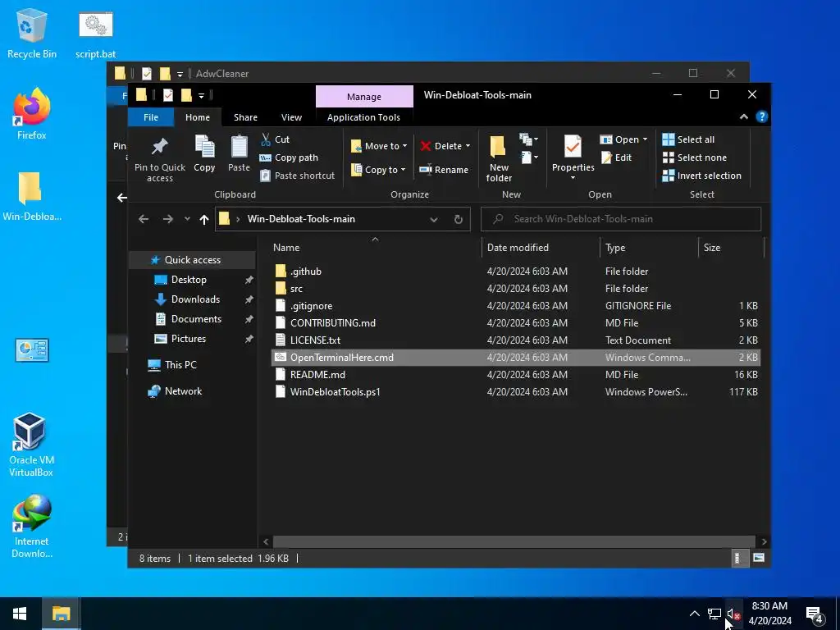The height and width of the screenshot is (630, 840).
Task: Go forward with the navigation arrow
Action: coord(167,219)
